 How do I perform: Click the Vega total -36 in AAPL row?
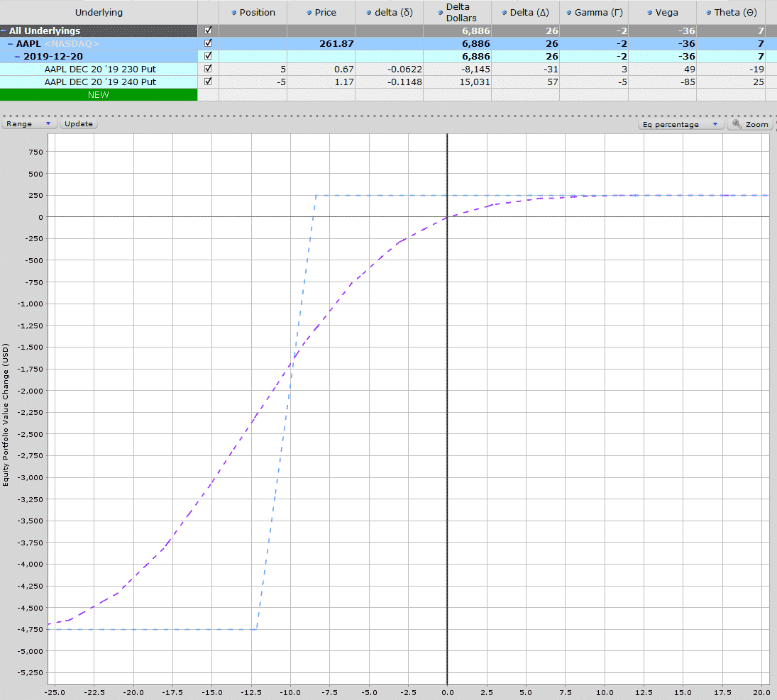pos(687,43)
